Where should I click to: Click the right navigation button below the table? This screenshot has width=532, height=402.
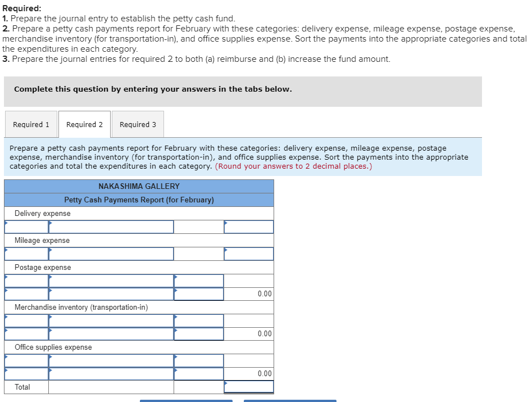290,400
